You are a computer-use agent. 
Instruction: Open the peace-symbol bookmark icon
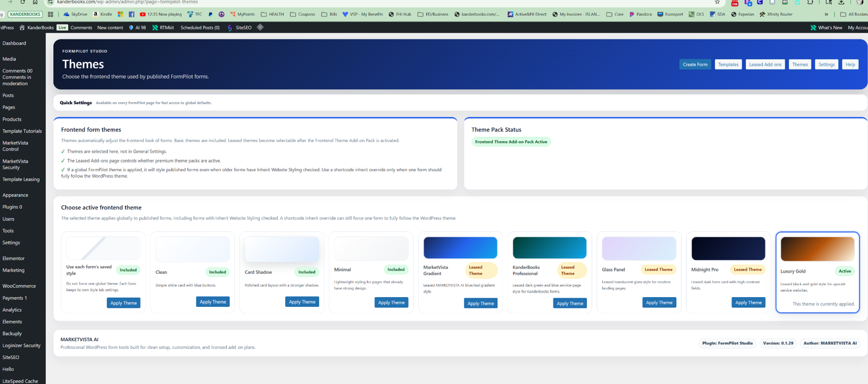point(221,14)
